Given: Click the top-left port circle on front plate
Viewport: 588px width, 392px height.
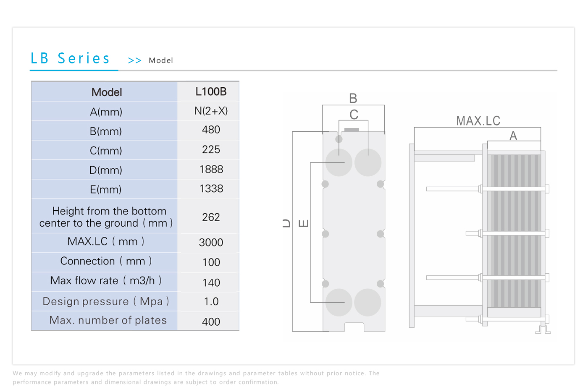Looking at the screenshot, I should (x=339, y=162).
